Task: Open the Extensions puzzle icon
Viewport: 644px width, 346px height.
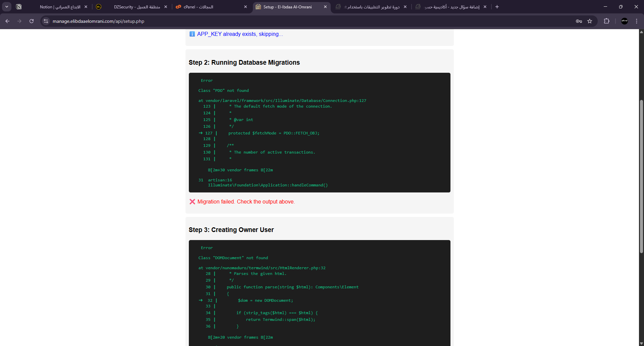Action: tap(606, 21)
